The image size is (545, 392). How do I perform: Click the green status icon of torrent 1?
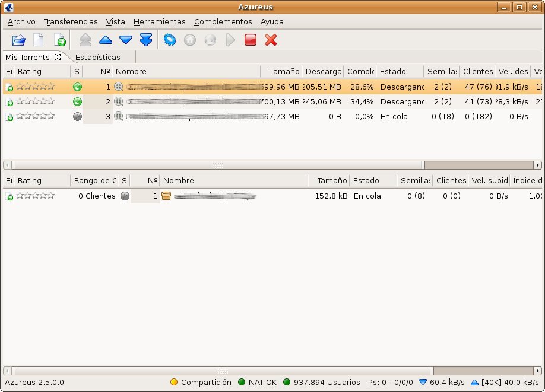point(77,87)
